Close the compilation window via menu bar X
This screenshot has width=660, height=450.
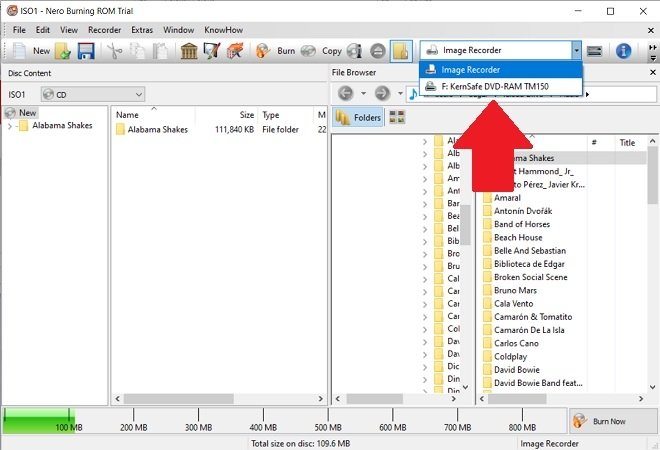651,30
